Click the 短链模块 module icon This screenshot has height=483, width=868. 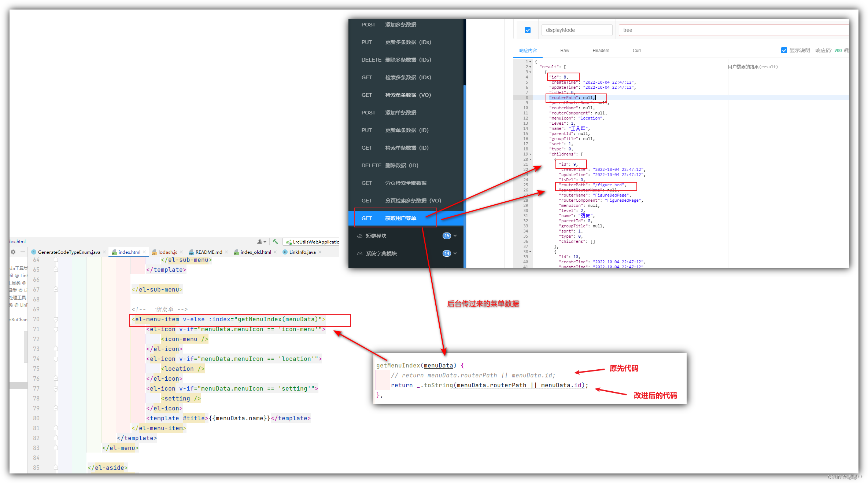tap(359, 236)
